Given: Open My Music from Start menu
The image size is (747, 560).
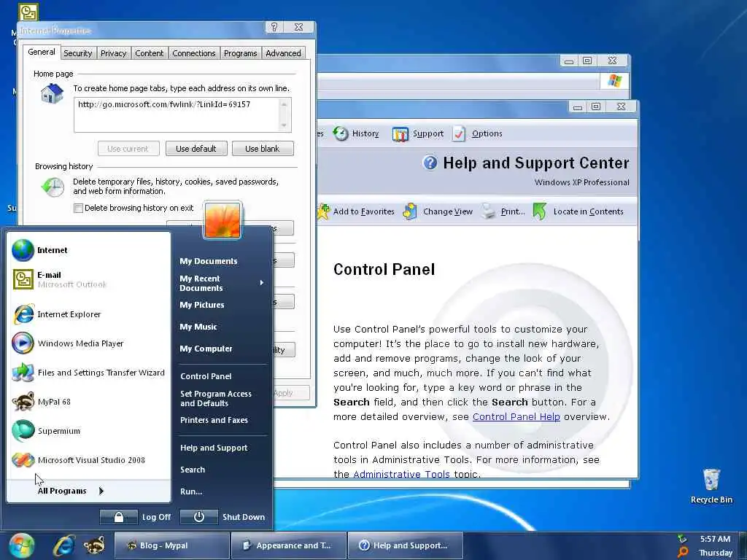Looking at the screenshot, I should click(198, 327).
